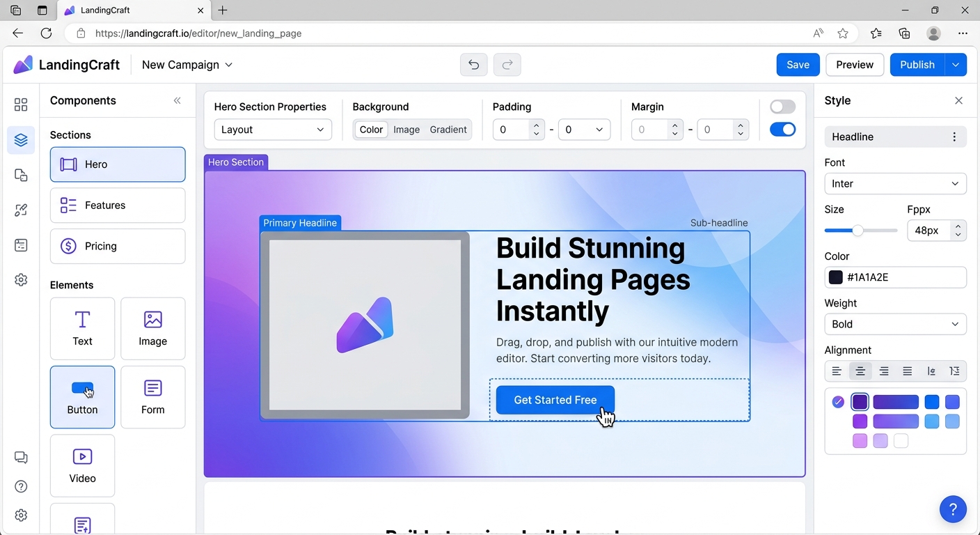Click the hero image placeholder
The width and height of the screenshot is (980, 535).
(365, 325)
